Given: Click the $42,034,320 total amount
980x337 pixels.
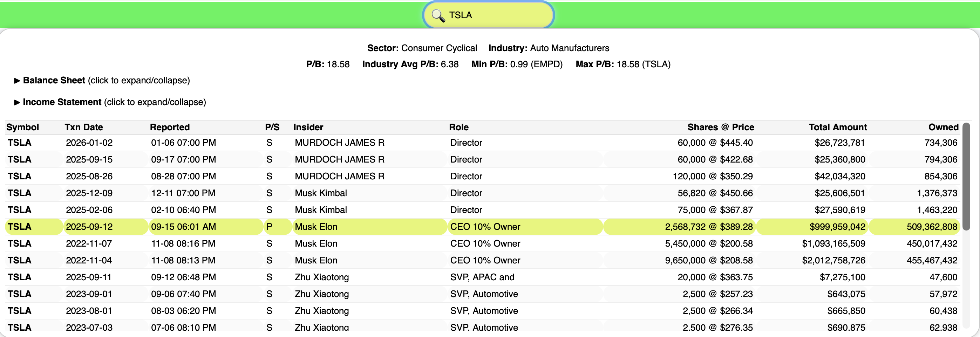Looking at the screenshot, I should 839,176.
